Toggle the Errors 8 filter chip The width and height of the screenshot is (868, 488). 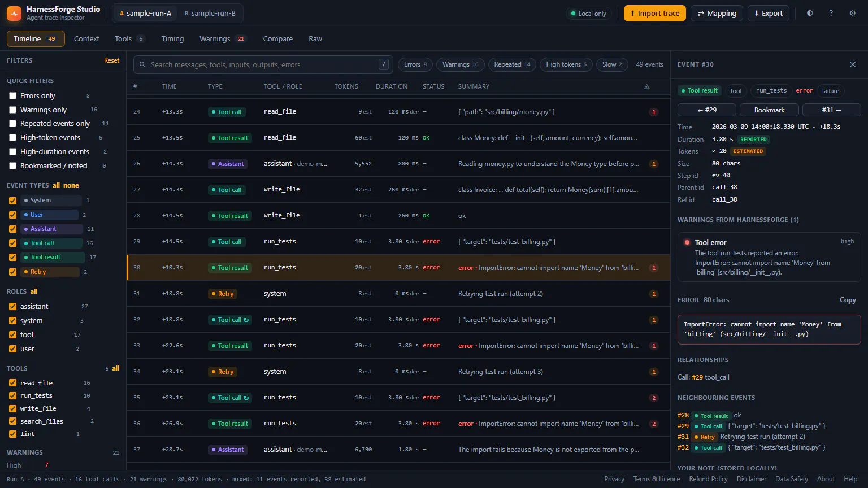tap(415, 64)
